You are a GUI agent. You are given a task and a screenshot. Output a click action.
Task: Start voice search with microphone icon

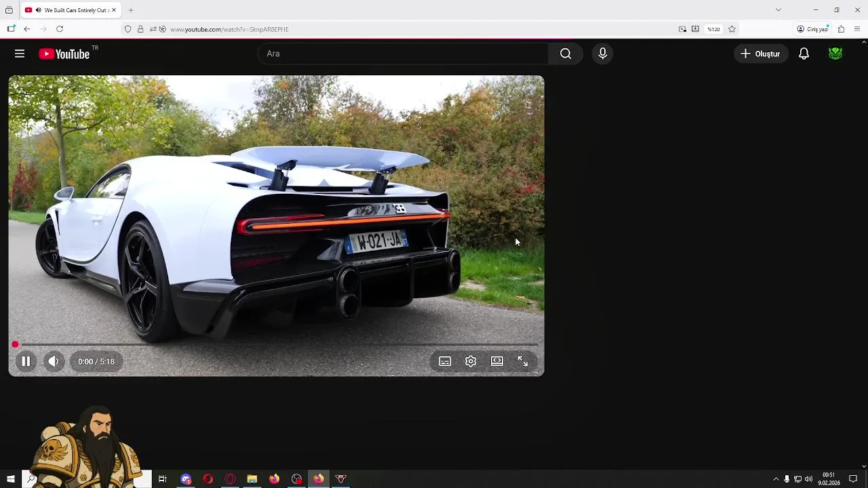tap(602, 54)
